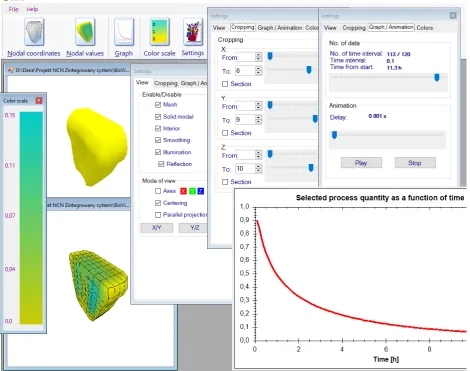Click the '0.001 s' delay value

pyautogui.click(x=377, y=116)
